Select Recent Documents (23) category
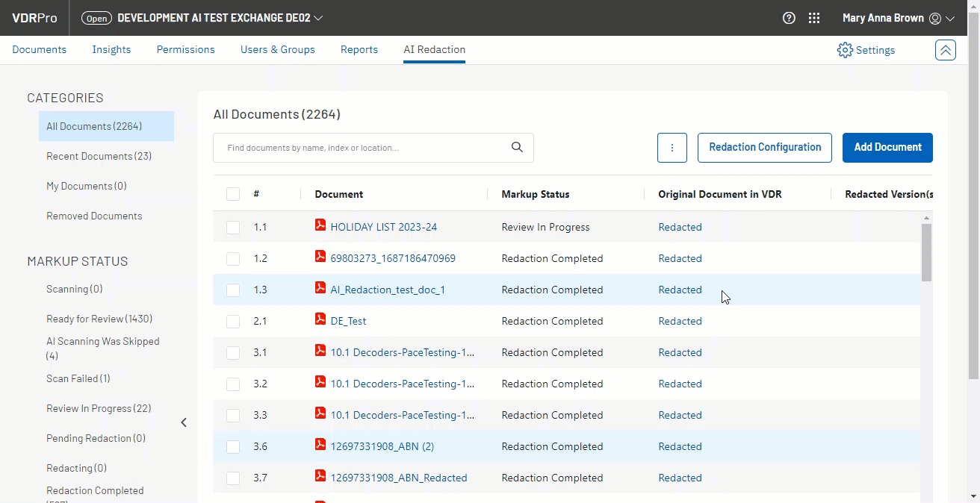 point(99,156)
